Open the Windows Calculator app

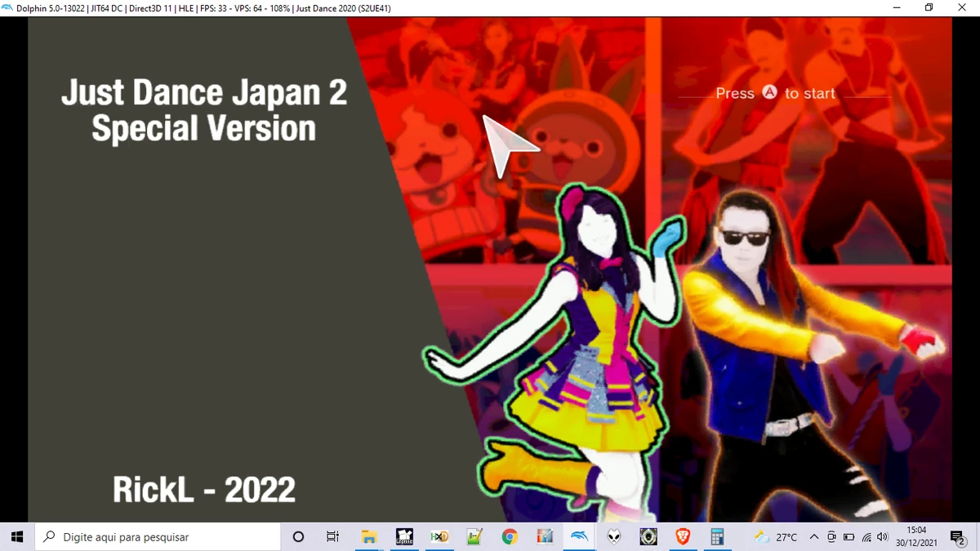tap(719, 536)
